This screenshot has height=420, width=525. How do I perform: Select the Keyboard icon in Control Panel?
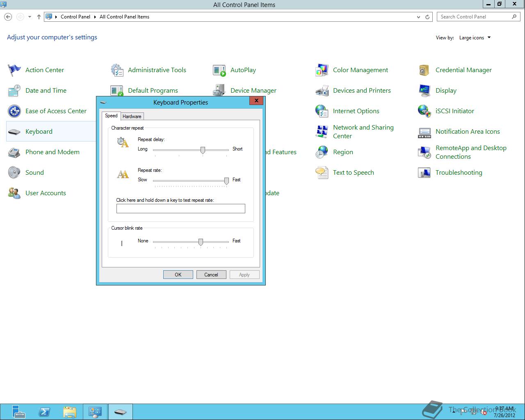pyautogui.click(x=14, y=132)
